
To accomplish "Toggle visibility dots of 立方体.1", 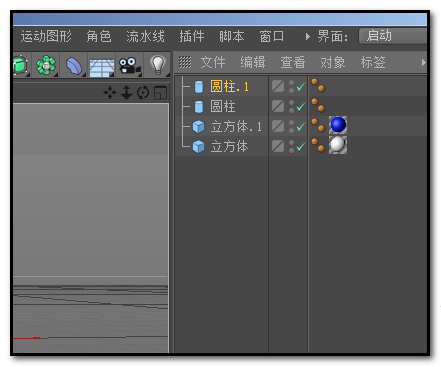I will pyautogui.click(x=291, y=127).
